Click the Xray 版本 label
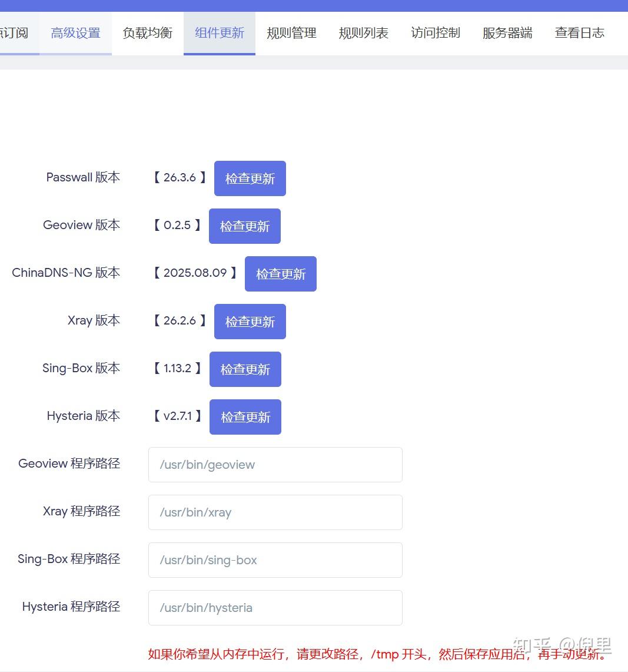This screenshot has height=672, width=628. (94, 320)
